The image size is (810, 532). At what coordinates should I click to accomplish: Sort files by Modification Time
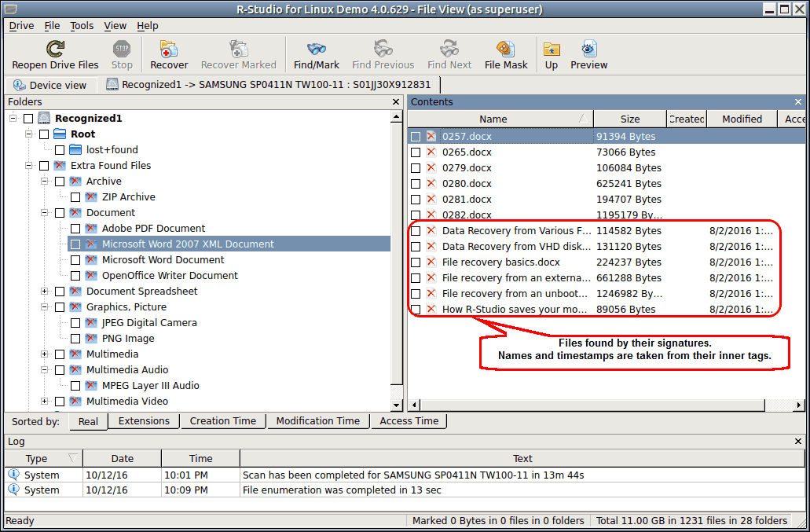317,421
